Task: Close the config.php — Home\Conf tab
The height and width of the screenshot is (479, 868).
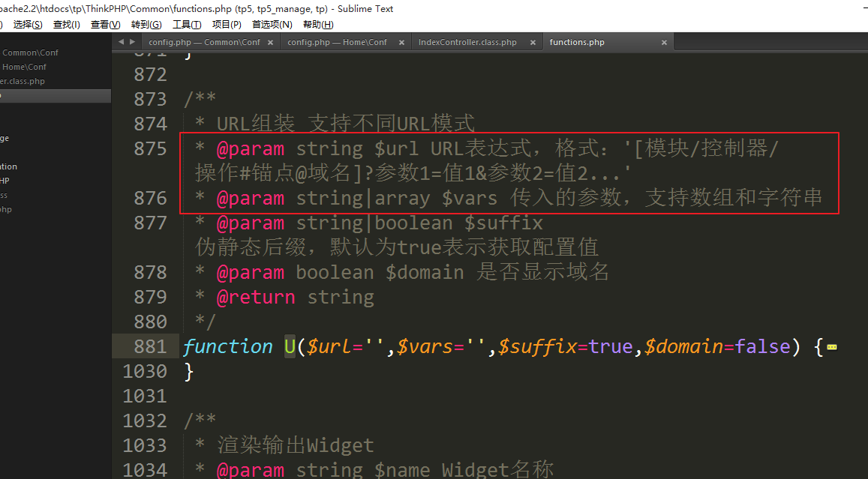Action: [401, 43]
